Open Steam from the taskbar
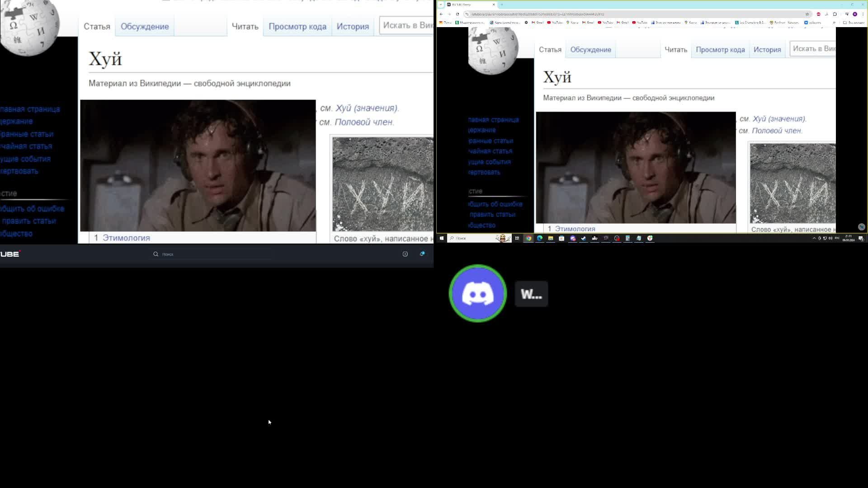The width and height of the screenshot is (868, 488). [x=584, y=238]
